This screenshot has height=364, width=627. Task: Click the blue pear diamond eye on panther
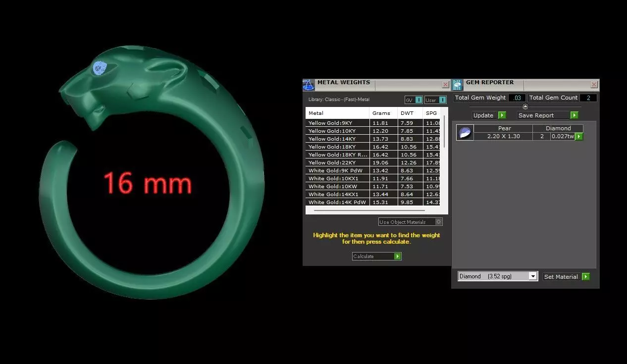101,68
